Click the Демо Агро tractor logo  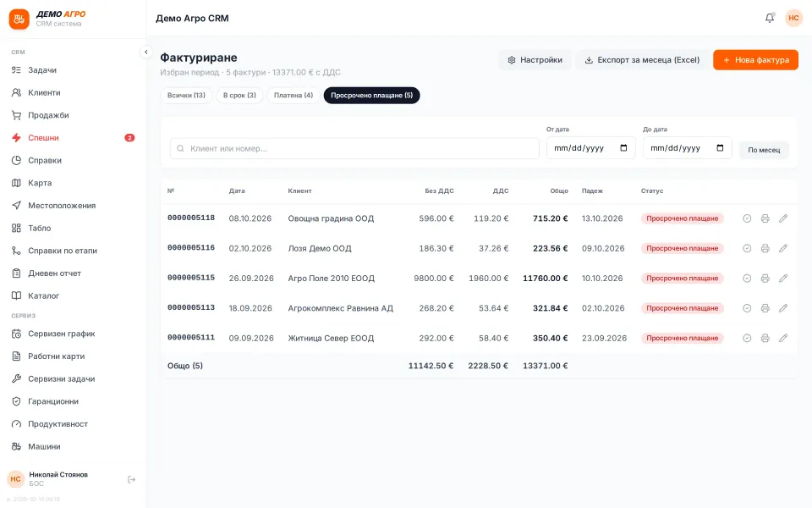pyautogui.click(x=19, y=19)
